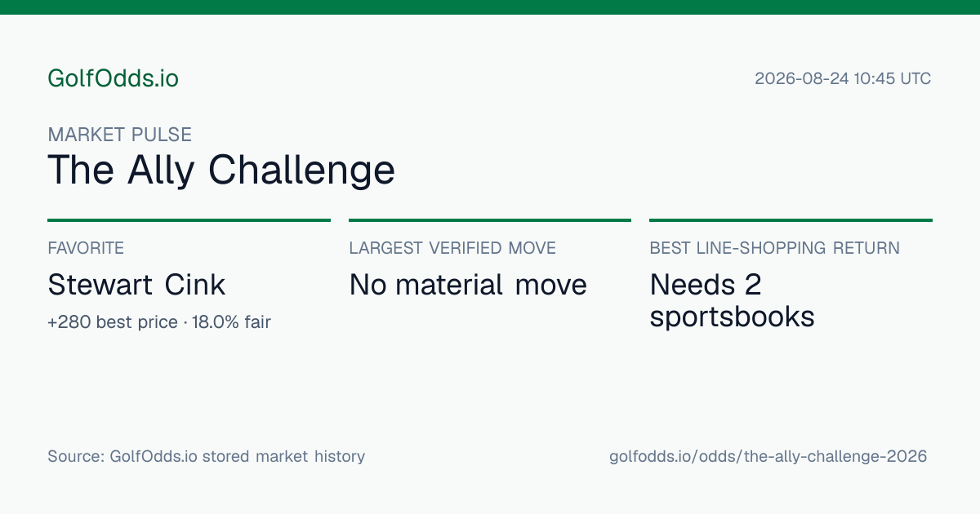Click the 18.0% fair probability text
The image size is (980, 514).
pos(231,322)
